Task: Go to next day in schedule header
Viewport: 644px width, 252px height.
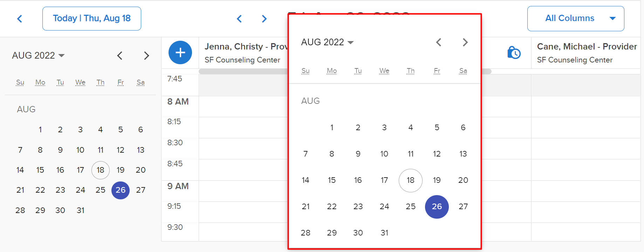Action: pyautogui.click(x=265, y=19)
